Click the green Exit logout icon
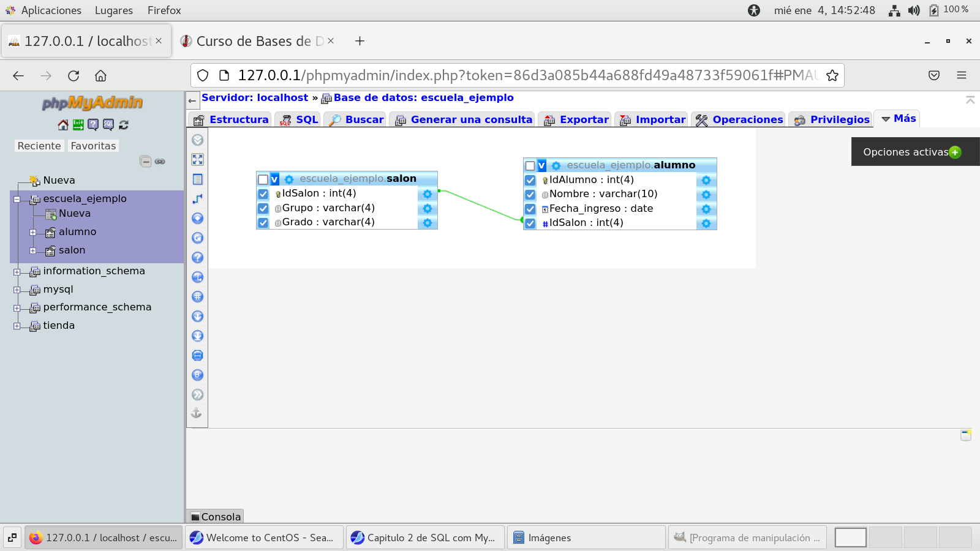Viewport: 980px width, 551px height. tap(78, 125)
